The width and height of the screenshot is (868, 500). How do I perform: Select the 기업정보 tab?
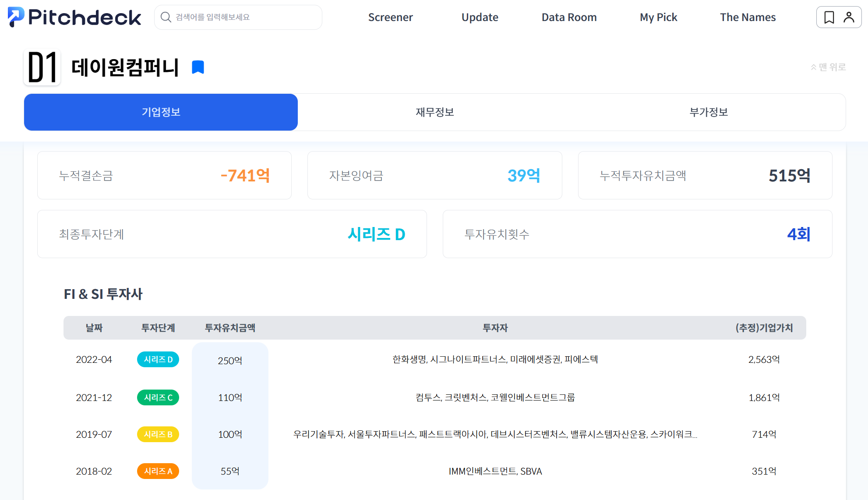161,112
